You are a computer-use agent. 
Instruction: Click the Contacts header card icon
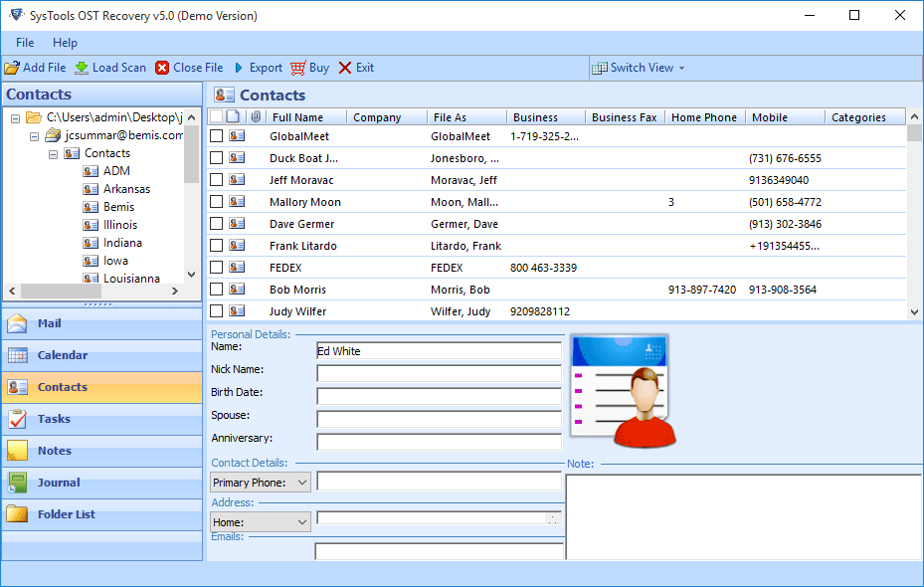[224, 95]
